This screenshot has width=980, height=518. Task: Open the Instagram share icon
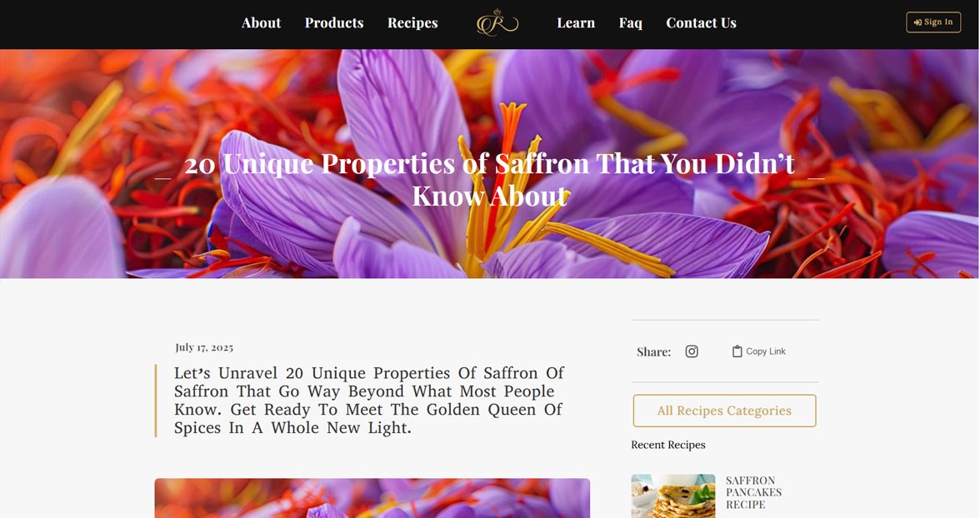point(692,351)
